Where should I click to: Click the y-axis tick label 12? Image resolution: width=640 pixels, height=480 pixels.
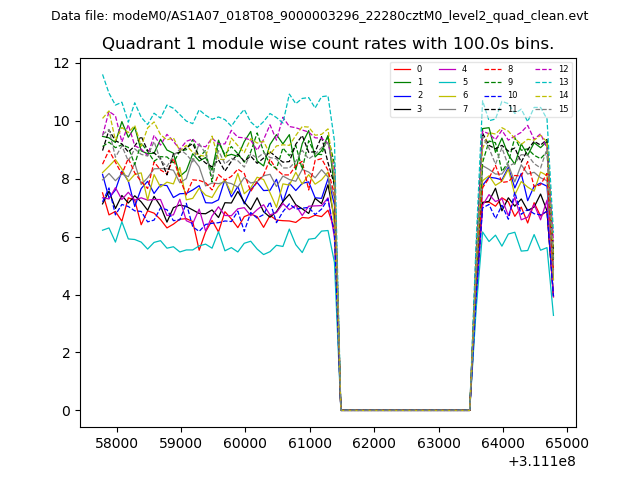(61, 63)
